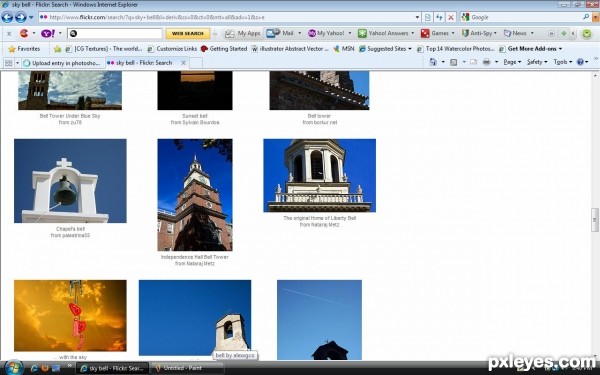Expand the Mail dropdown arrow
The width and height of the screenshot is (600, 375).
[x=300, y=33]
